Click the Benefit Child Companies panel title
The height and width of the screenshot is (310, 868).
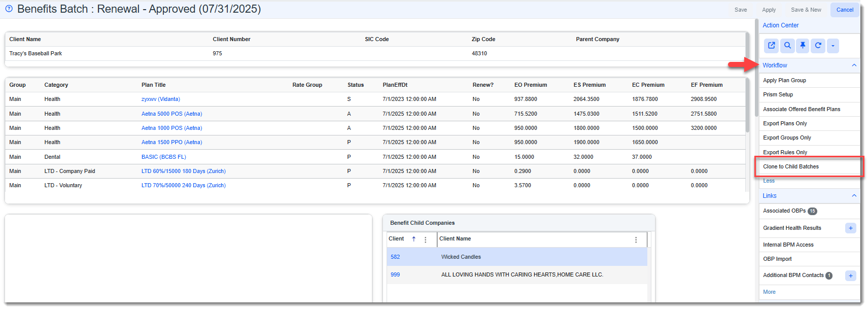(422, 223)
